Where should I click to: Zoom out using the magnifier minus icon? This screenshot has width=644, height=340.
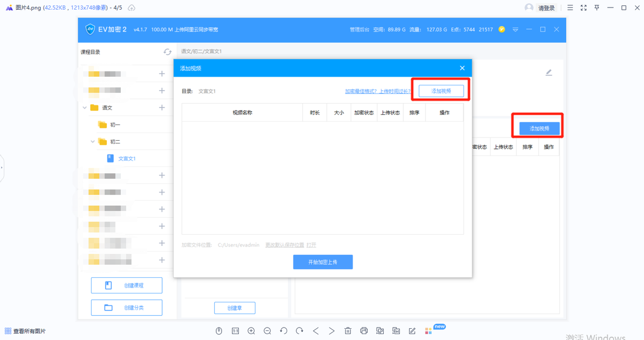[267, 331]
